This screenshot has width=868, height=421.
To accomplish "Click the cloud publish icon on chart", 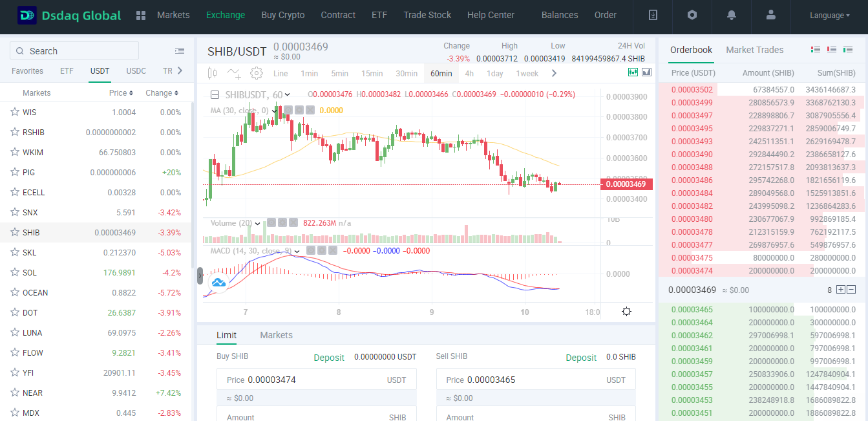I will 218,283.
